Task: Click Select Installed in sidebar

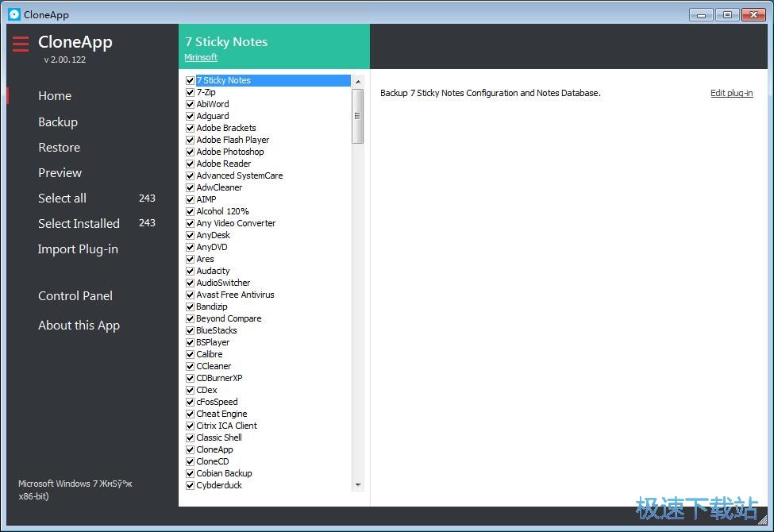Action: pyautogui.click(x=79, y=223)
